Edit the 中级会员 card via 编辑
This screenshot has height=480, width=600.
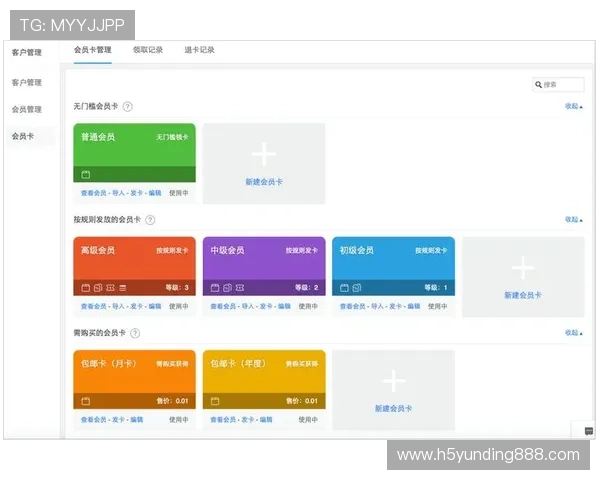(x=284, y=306)
